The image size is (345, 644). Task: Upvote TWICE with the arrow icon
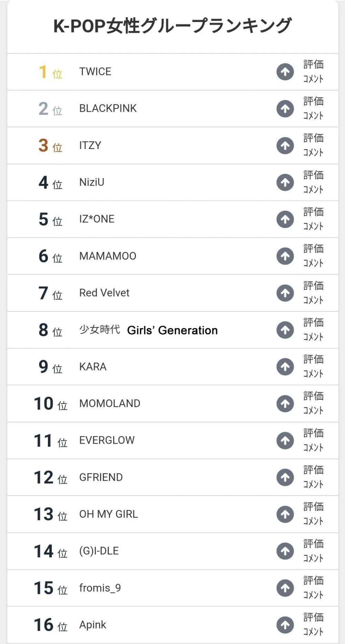pos(285,72)
